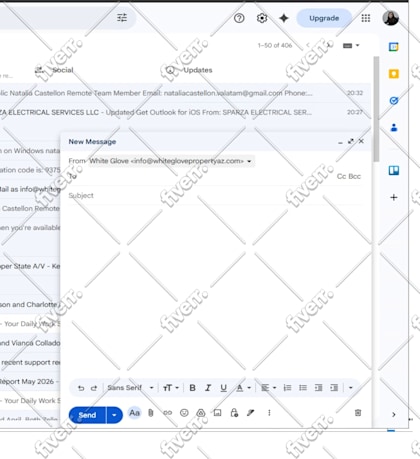Open Contacts in side panel
The image size is (420, 459).
point(394,127)
